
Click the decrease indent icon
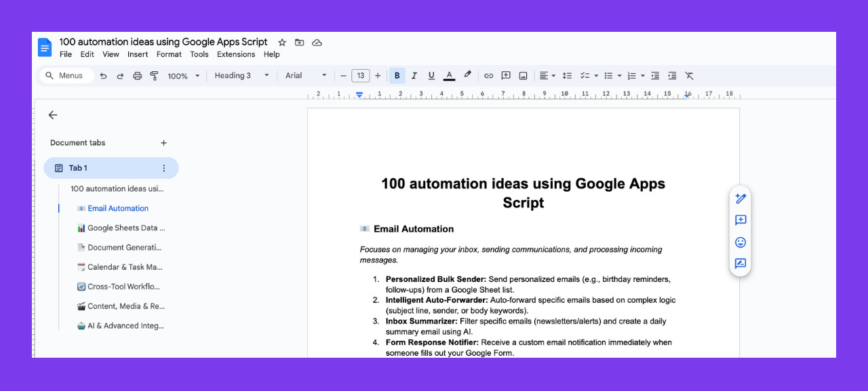(655, 76)
